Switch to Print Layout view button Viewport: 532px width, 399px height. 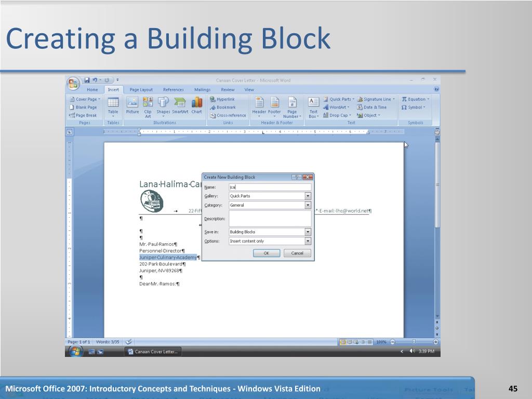tap(343, 342)
